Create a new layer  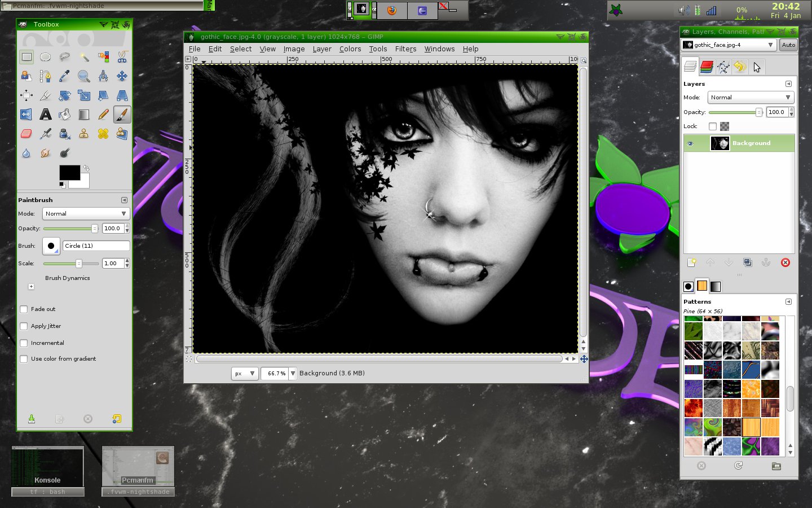click(691, 262)
